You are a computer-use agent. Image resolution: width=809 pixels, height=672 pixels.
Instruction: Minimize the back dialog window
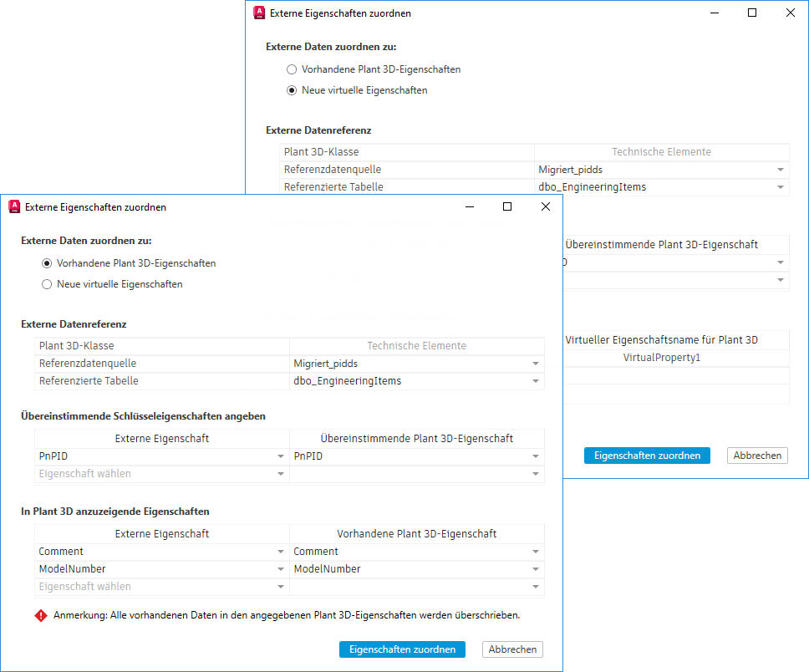pyautogui.click(x=715, y=13)
